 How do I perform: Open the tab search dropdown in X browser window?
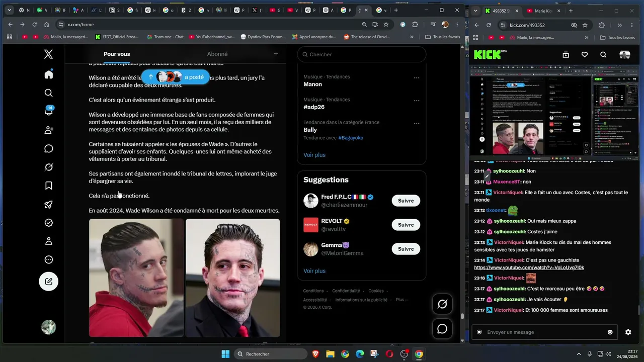tap(9, 10)
